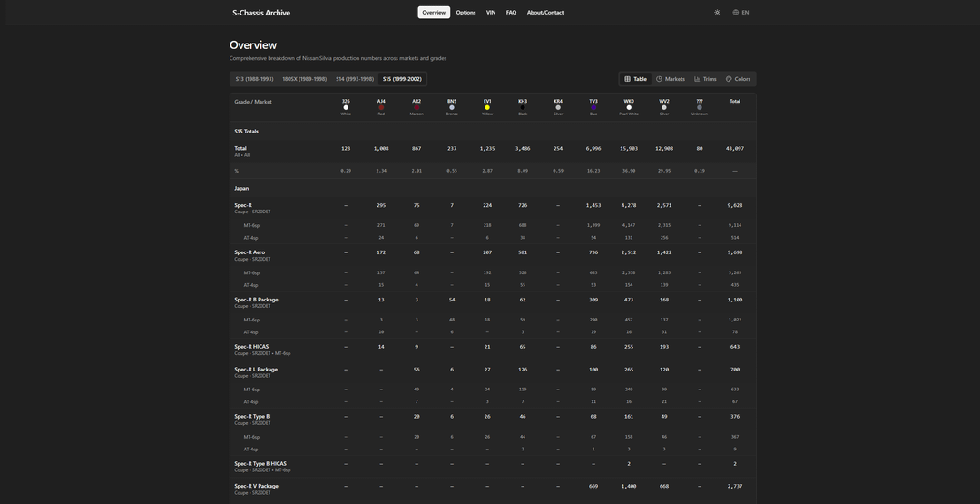Choose the S14 (1993-1998) chassis

pyautogui.click(x=354, y=79)
